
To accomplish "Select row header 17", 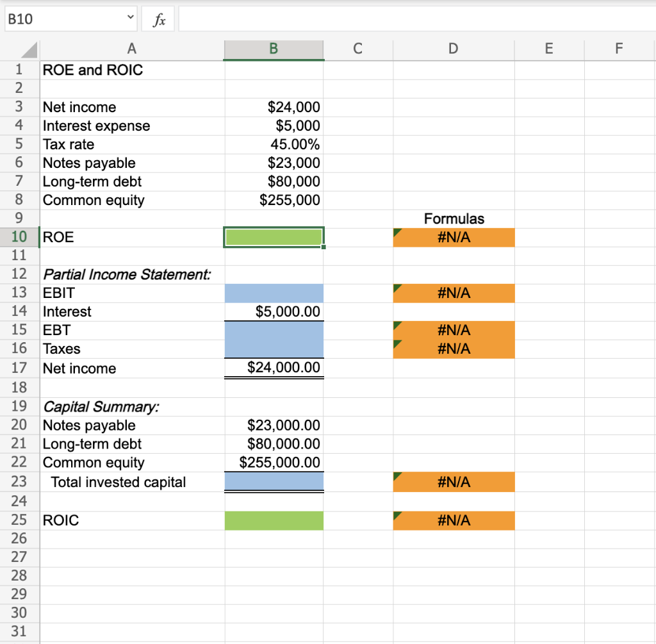I will tap(19, 368).
